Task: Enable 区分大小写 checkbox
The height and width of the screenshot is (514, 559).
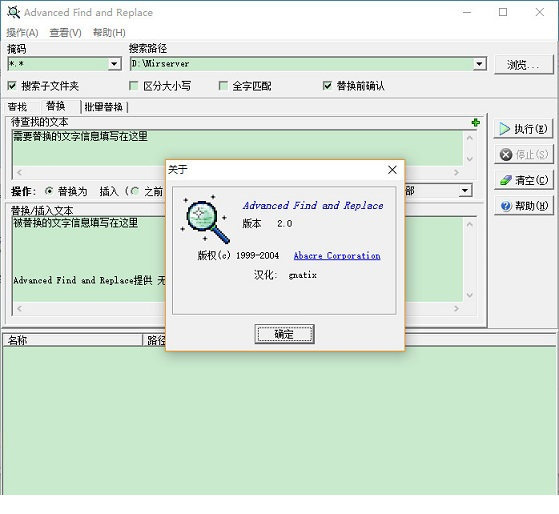Action: (x=134, y=86)
